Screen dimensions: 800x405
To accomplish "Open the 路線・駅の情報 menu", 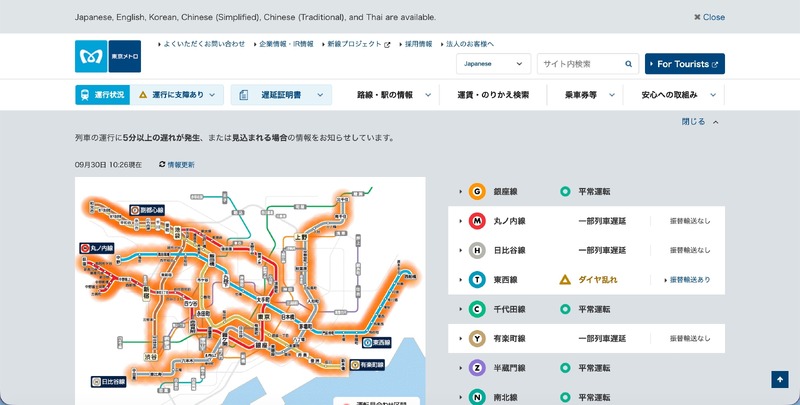I will [393, 95].
